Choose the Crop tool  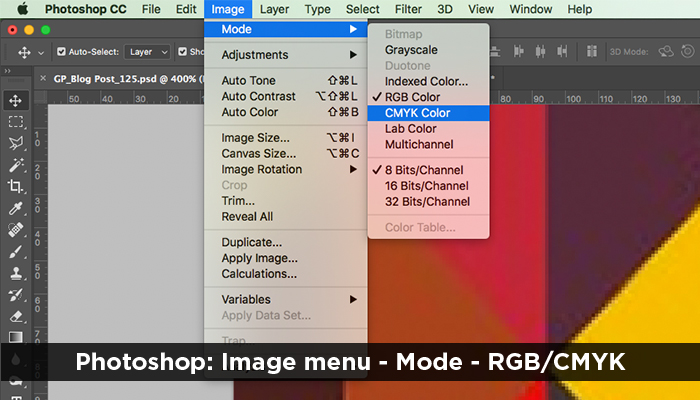tap(15, 186)
